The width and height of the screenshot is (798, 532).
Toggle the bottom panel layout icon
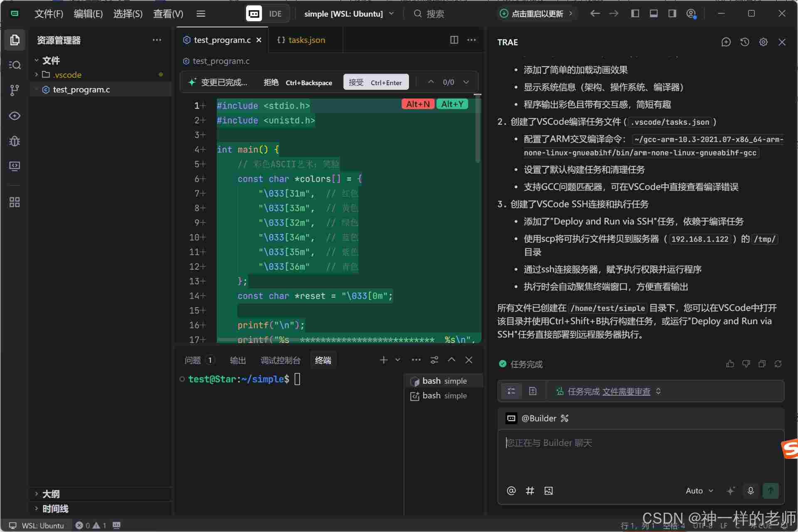pyautogui.click(x=653, y=14)
